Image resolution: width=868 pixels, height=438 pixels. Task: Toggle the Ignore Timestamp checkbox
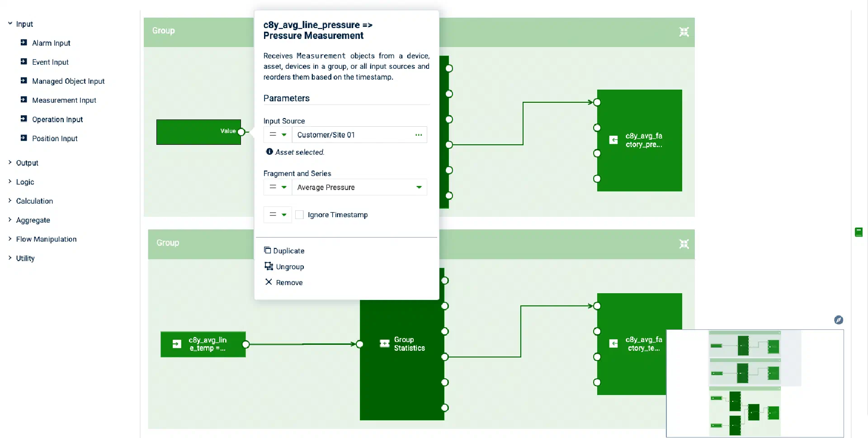click(299, 214)
